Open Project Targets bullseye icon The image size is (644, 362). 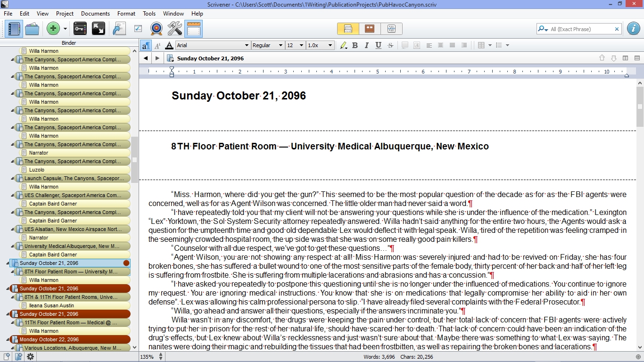coord(157,29)
